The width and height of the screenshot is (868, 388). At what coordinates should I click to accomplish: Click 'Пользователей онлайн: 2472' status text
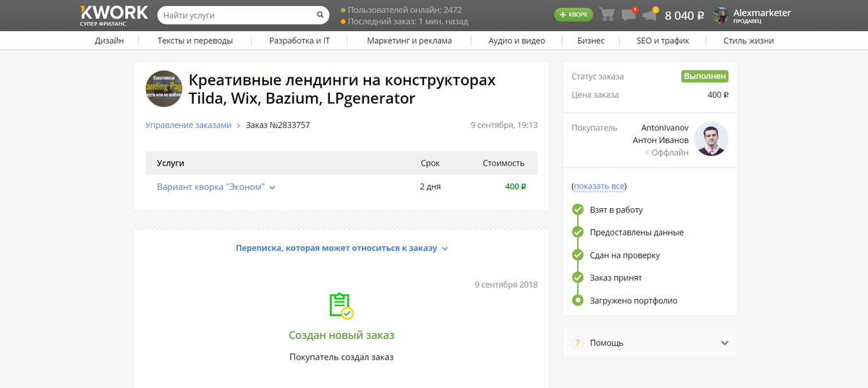[404, 10]
